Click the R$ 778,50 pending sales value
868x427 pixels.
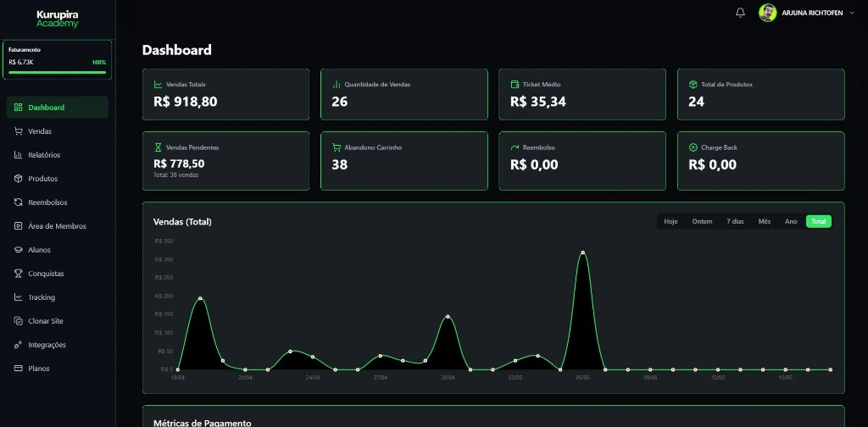point(179,164)
